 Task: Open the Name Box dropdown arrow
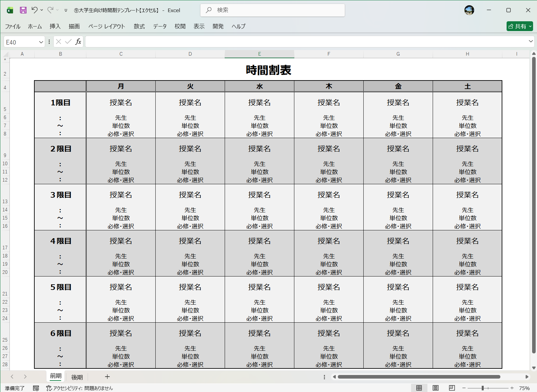(x=41, y=42)
